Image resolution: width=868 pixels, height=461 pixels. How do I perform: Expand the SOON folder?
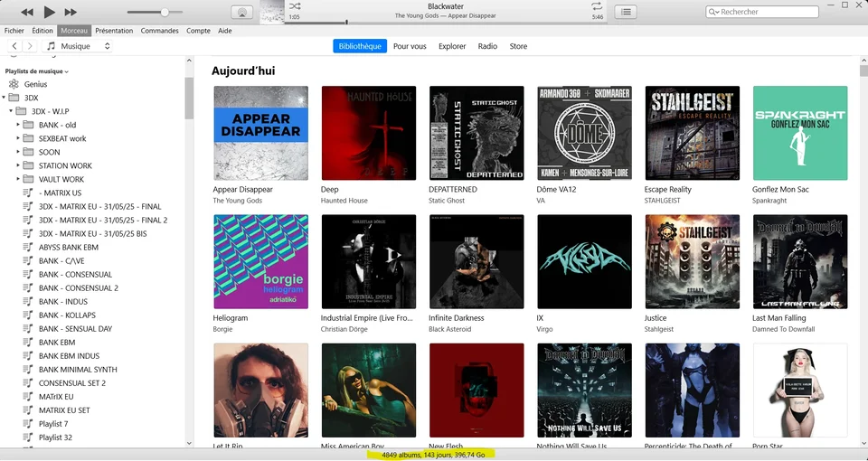click(18, 152)
